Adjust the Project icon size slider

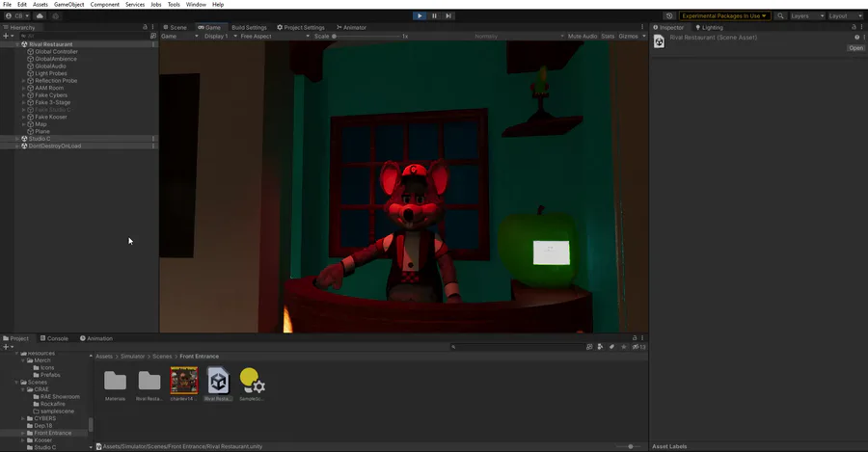[628, 446]
